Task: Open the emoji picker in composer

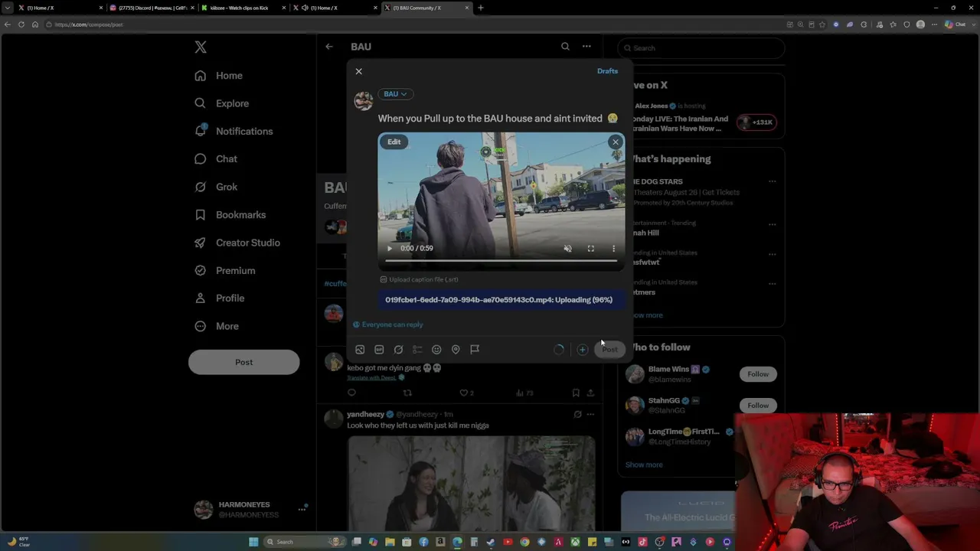Action: (x=436, y=350)
